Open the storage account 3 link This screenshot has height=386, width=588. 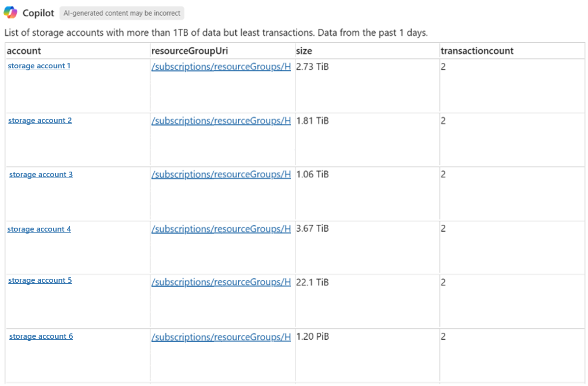click(41, 174)
